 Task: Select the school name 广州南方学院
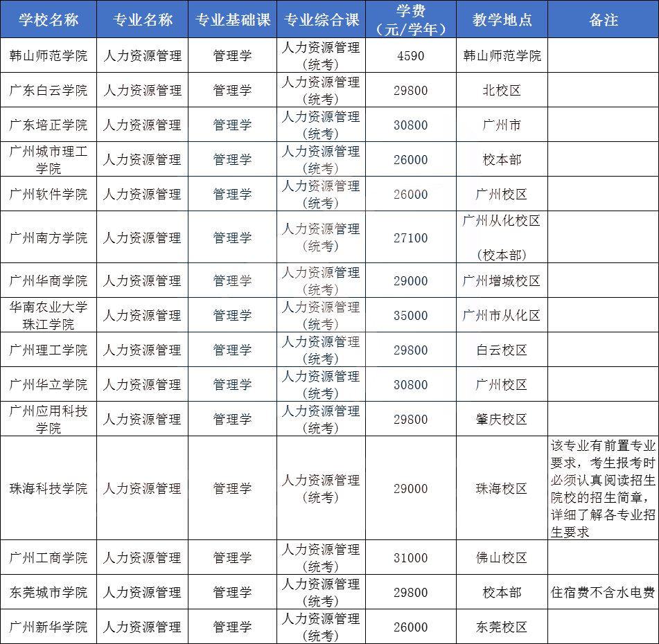[x=49, y=238]
